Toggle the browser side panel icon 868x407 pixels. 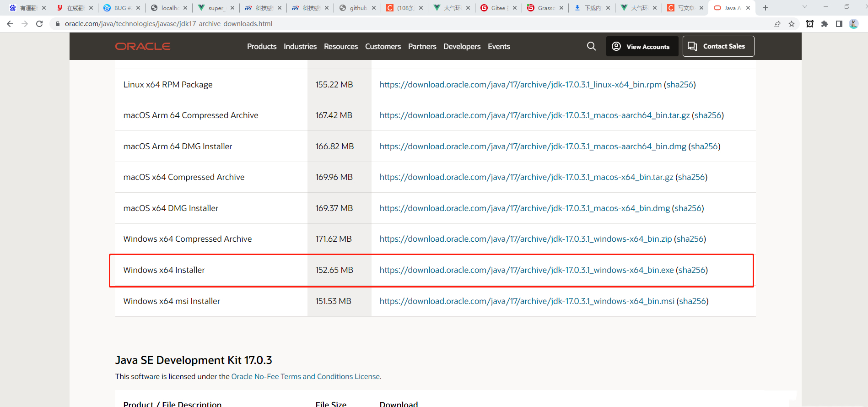tap(839, 24)
